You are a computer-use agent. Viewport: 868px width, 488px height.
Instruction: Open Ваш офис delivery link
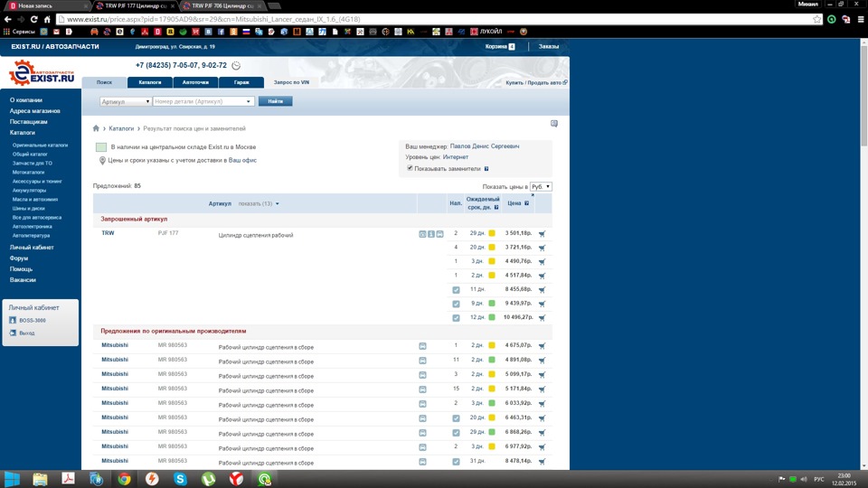(x=242, y=161)
